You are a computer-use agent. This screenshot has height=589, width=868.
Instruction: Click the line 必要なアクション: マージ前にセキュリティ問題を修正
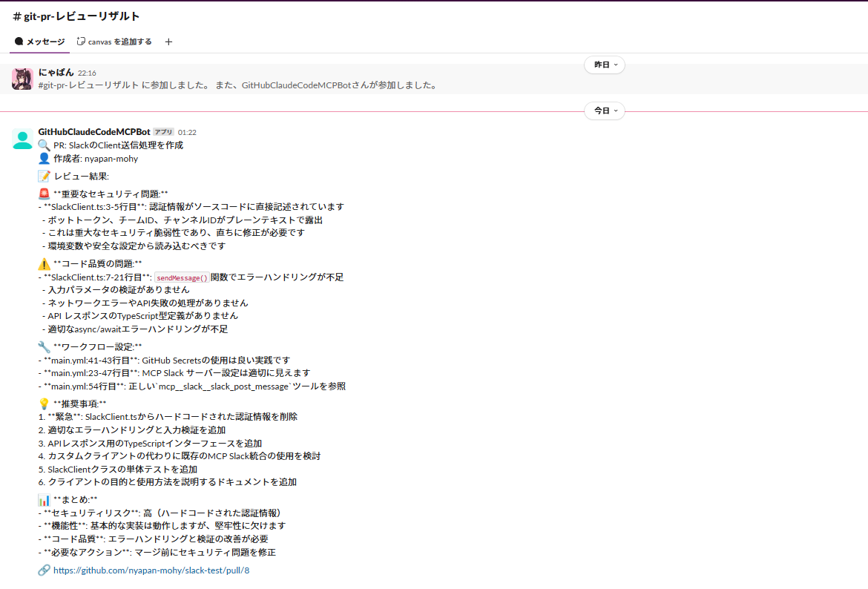[x=157, y=552]
